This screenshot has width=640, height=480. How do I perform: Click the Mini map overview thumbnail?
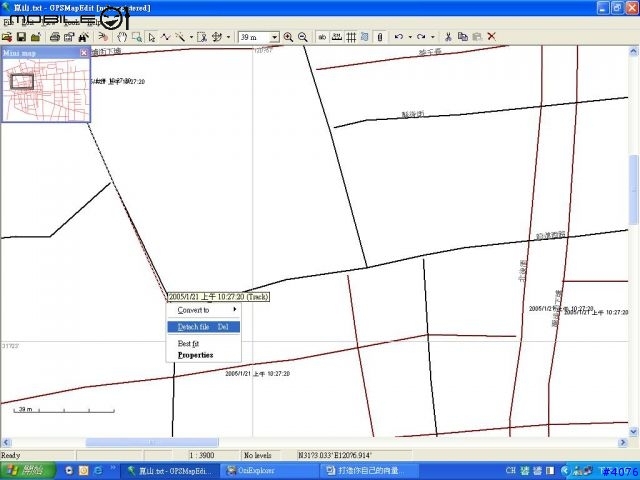[46, 90]
